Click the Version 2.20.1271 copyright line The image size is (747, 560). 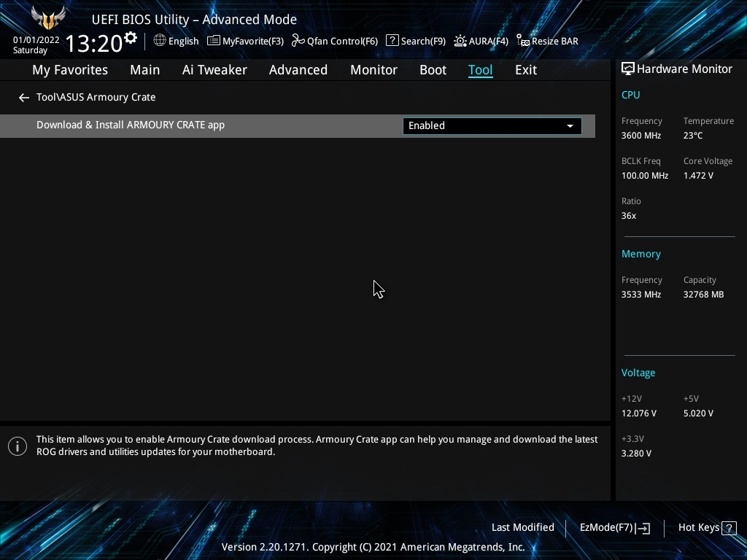[x=373, y=547]
